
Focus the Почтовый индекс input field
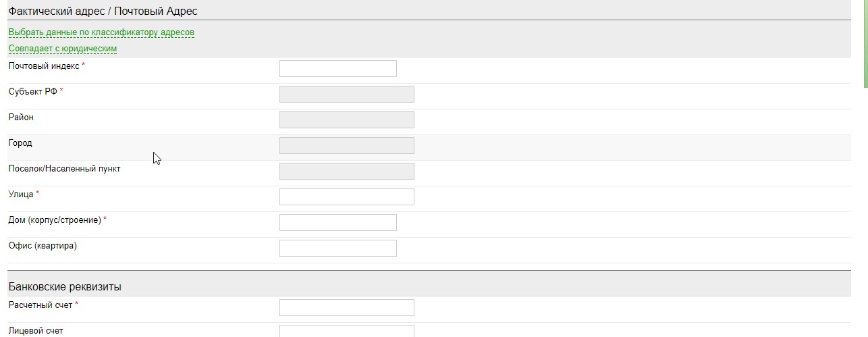click(x=337, y=68)
